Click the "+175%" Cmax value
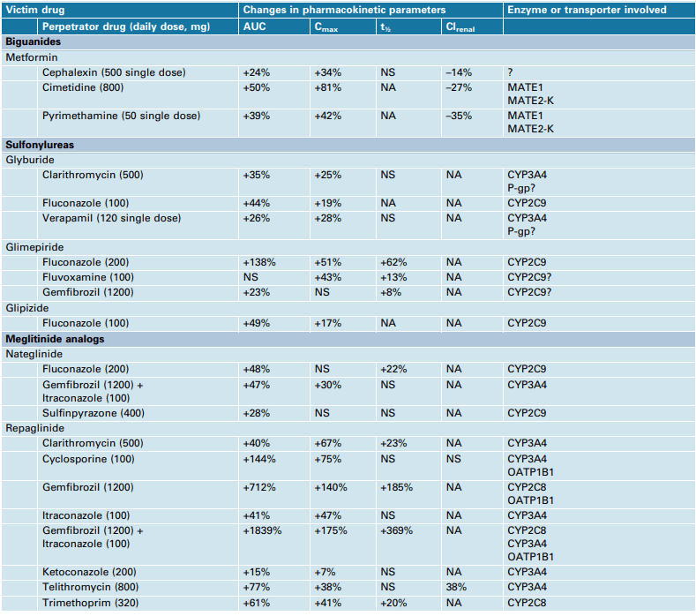 pyautogui.click(x=331, y=530)
